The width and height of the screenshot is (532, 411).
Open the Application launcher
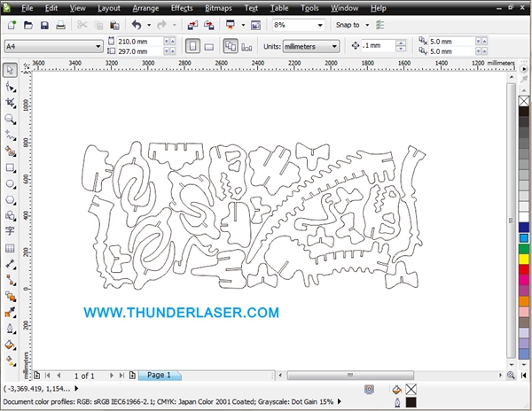tap(231, 25)
